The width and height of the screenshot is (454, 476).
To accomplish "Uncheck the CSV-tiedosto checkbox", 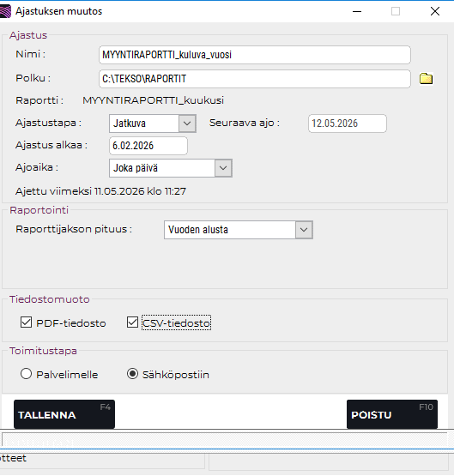I will (x=132, y=322).
